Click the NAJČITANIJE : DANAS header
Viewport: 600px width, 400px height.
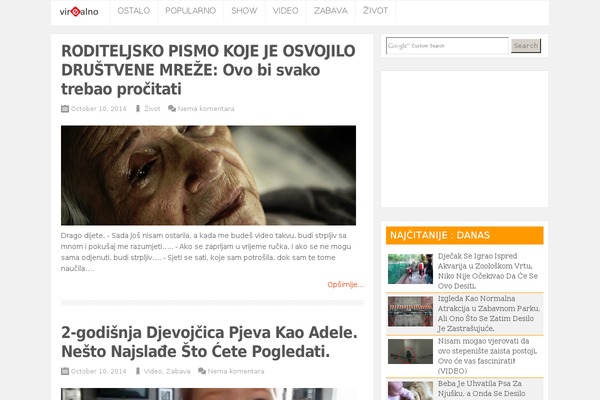click(x=465, y=235)
